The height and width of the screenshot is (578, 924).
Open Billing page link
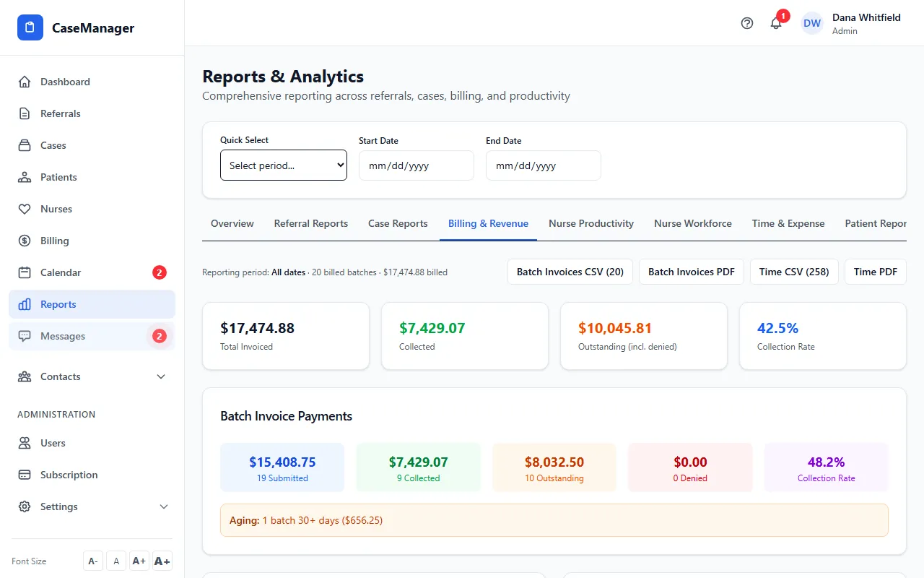pos(92,241)
